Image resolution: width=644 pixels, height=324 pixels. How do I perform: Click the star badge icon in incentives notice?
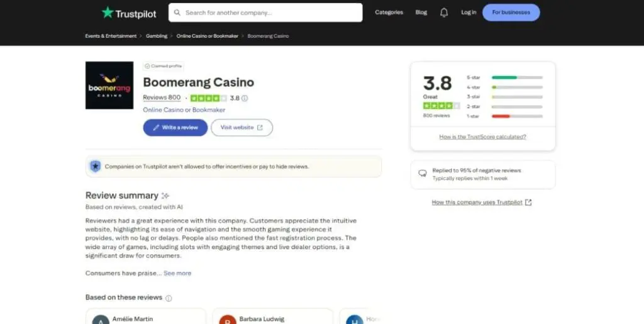pos(95,166)
